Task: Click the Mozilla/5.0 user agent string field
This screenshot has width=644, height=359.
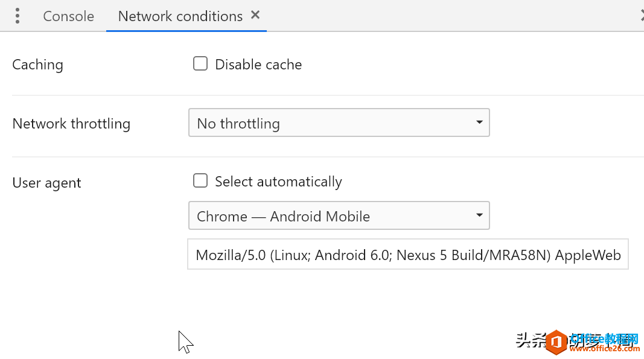Action: (407, 255)
